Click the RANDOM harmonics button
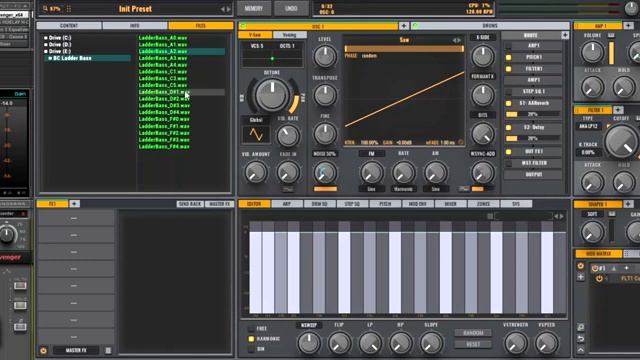 [473, 333]
